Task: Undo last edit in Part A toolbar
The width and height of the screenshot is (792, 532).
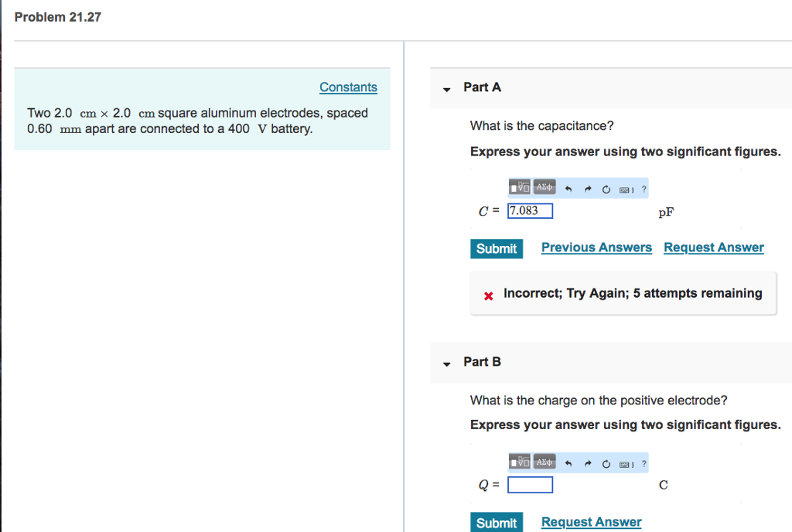Action: (568, 189)
